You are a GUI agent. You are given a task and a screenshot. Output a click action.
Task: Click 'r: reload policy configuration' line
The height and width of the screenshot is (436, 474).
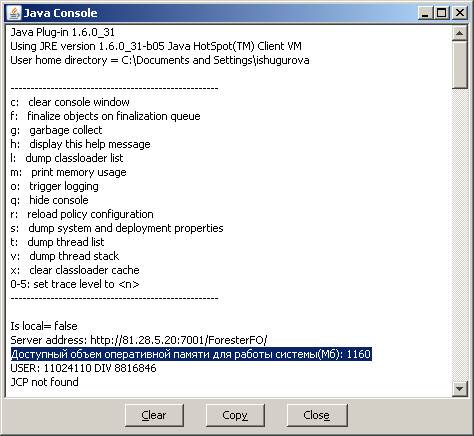tap(82, 214)
